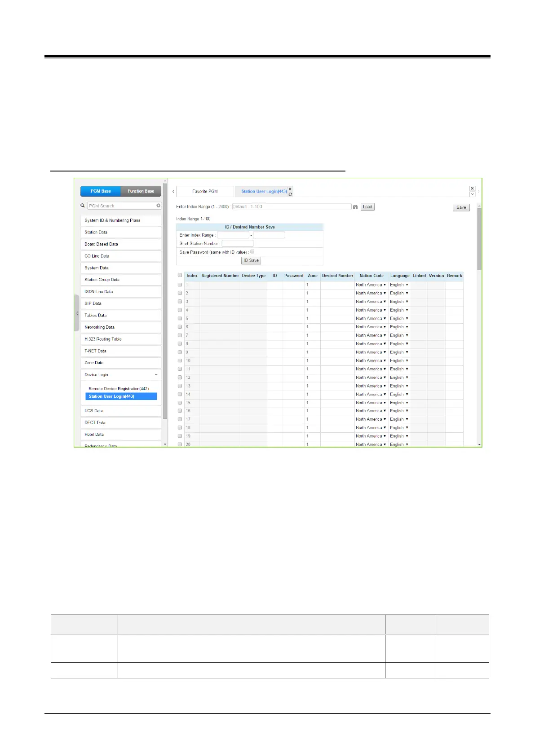Switch to the Function Base mode

[141, 191]
